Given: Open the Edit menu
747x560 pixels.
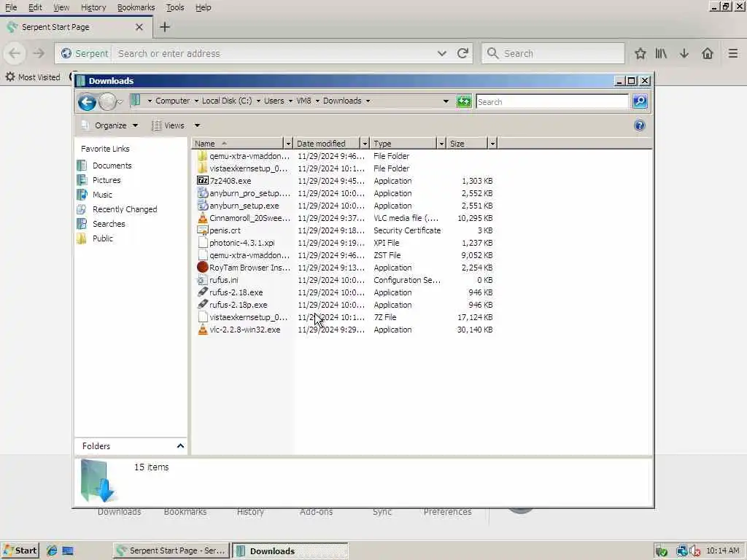Looking at the screenshot, I should tap(35, 7).
